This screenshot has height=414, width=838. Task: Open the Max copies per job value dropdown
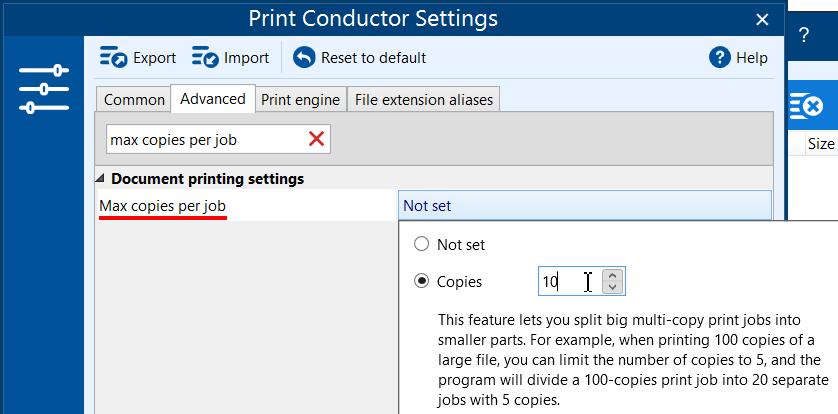584,206
